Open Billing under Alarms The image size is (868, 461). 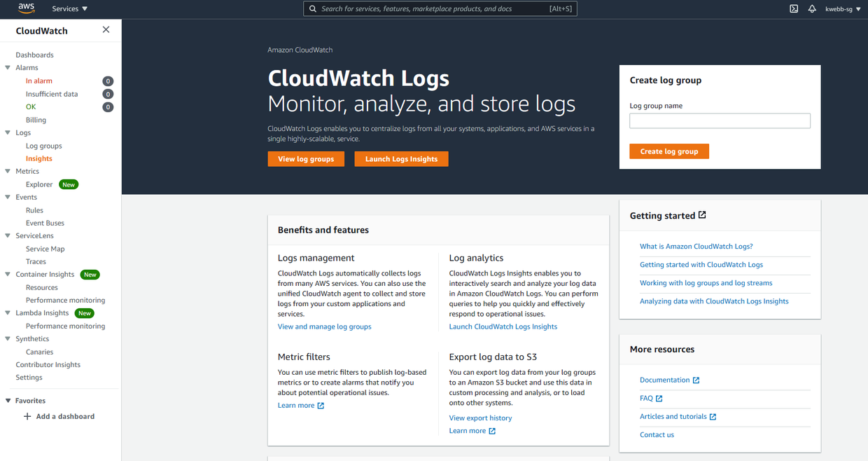point(36,120)
